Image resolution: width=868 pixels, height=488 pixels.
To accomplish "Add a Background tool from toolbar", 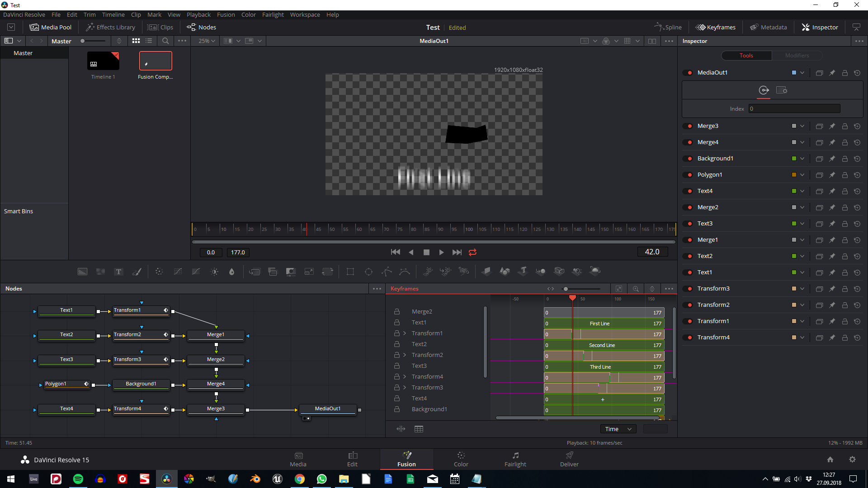I will click(82, 272).
